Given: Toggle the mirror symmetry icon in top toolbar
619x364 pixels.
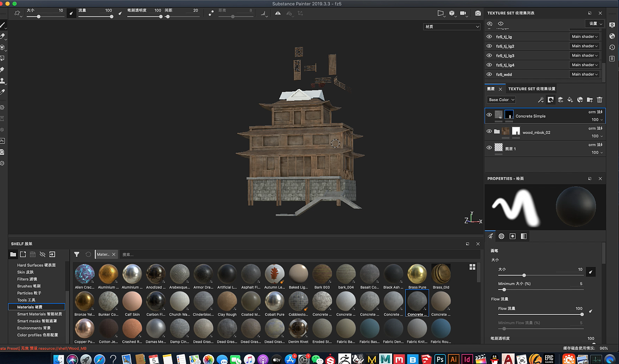Looking at the screenshot, I should coord(278,14).
